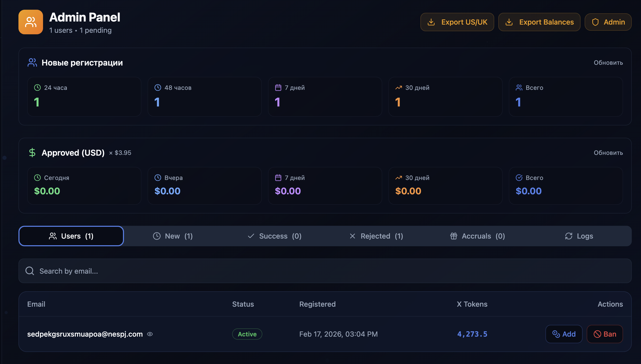Click the trend arrow icon on the 30 дней approved card
This screenshot has width=641, height=364.
tap(398, 178)
